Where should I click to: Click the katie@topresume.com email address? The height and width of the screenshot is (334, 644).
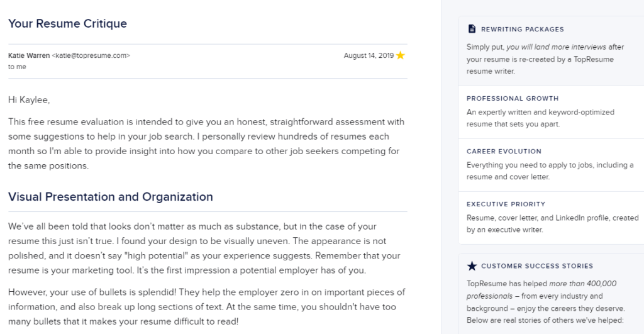coord(91,55)
